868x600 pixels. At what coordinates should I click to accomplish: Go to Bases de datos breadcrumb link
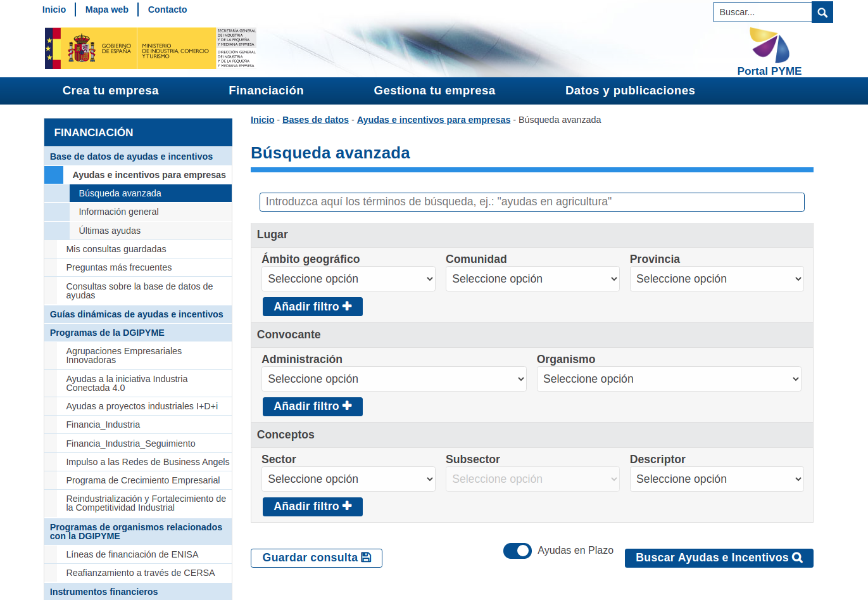315,120
